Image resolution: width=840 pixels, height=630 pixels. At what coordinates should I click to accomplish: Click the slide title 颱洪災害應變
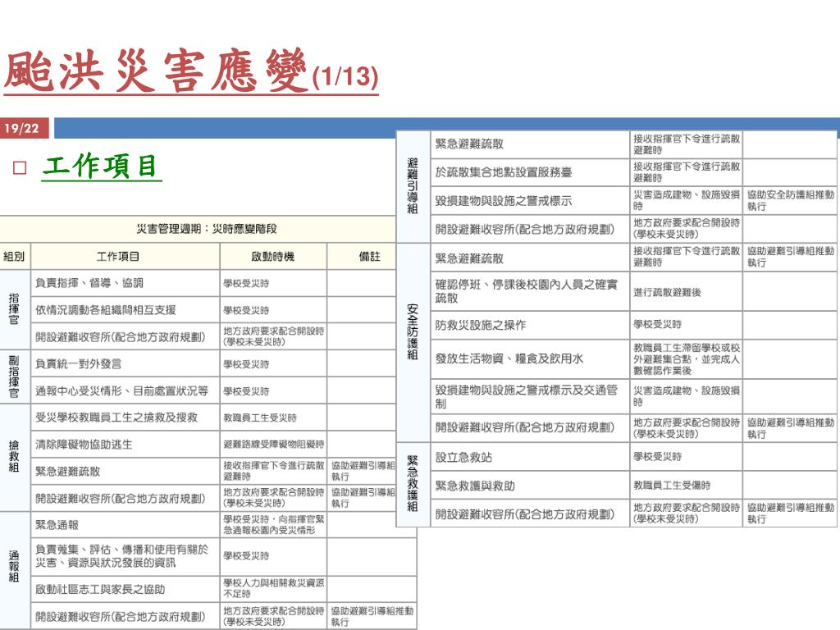pos(155,71)
